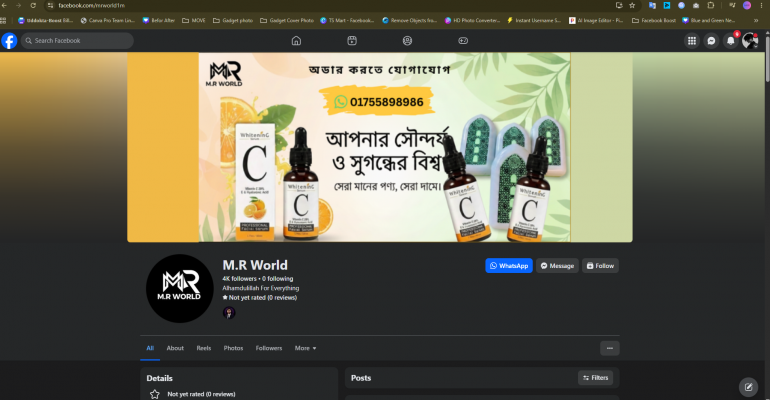Click the browser Back arrow
The image size is (770, 400).
pos(4,5)
